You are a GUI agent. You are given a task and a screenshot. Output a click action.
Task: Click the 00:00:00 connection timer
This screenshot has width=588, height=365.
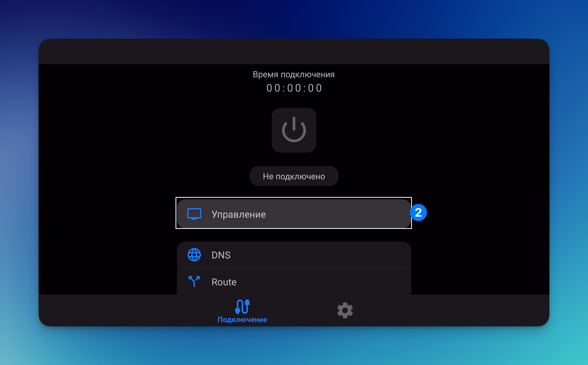(294, 88)
